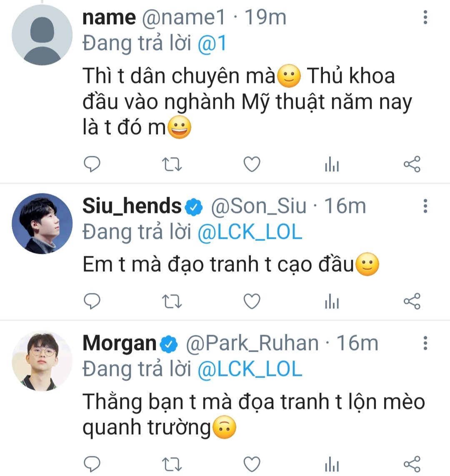
Task: Open more options on Siu_hends' tweet
Action: point(425,206)
